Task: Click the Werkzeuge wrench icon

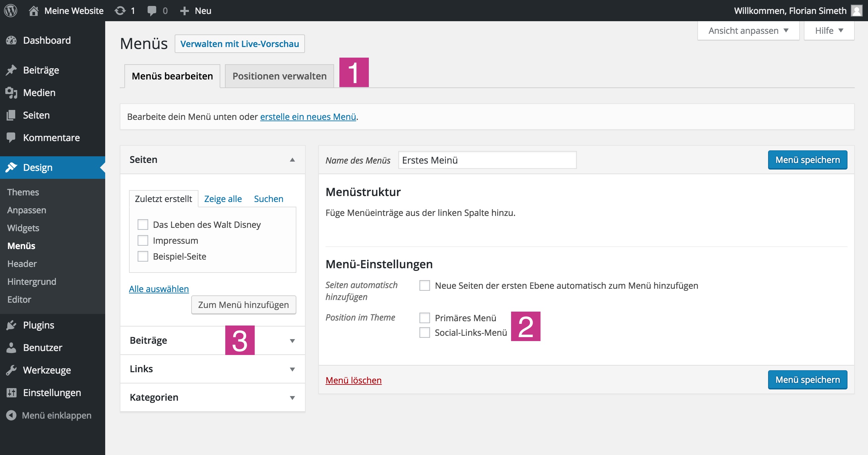Action: pyautogui.click(x=11, y=370)
